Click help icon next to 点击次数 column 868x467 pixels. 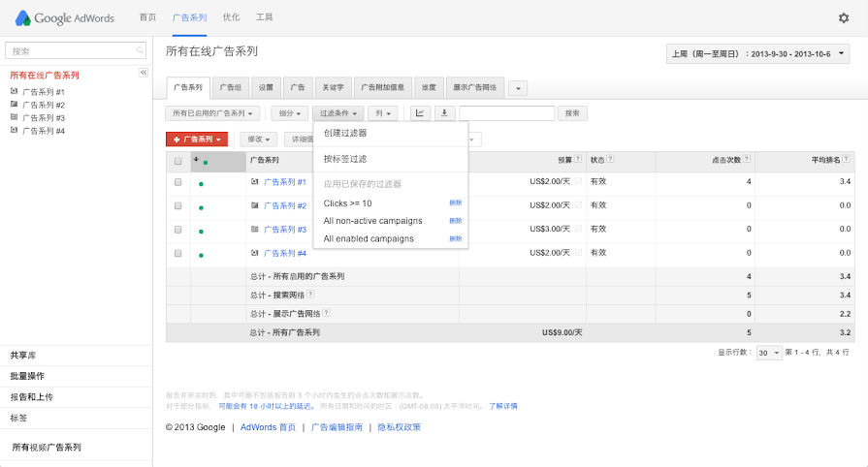[747, 160]
